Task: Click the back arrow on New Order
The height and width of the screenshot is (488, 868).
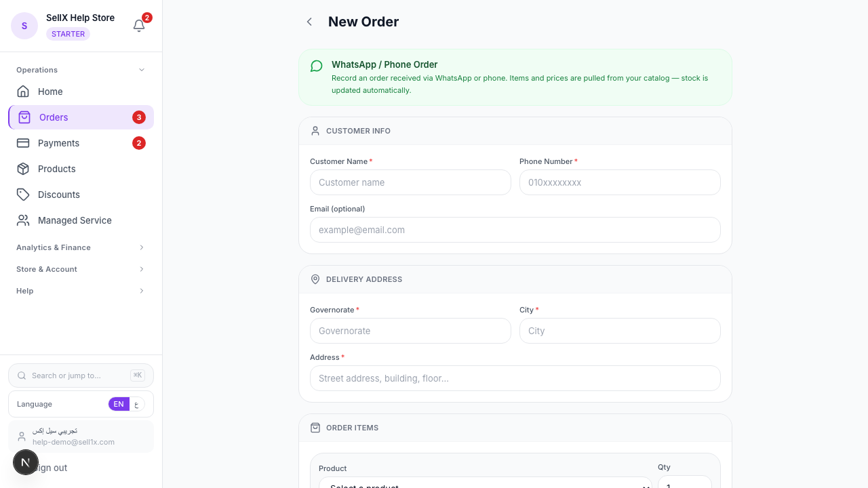Action: [x=309, y=22]
